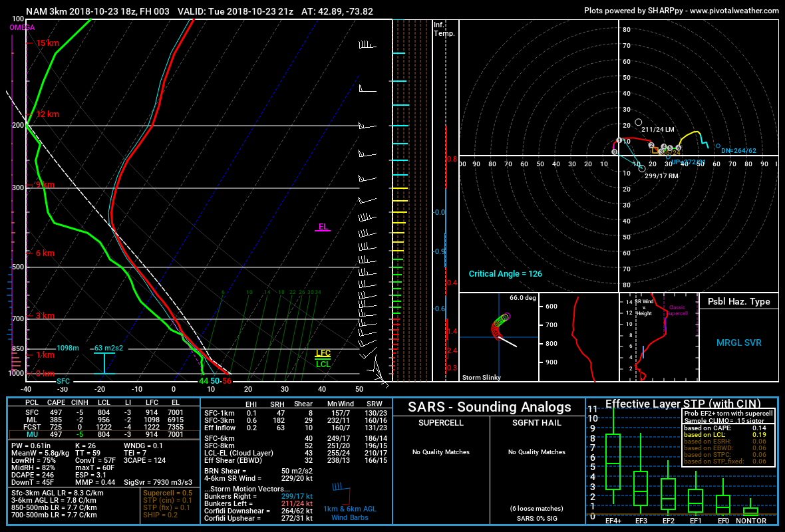Select the "12 km" height marker
The width and height of the screenshot is (785, 532).
point(47,114)
